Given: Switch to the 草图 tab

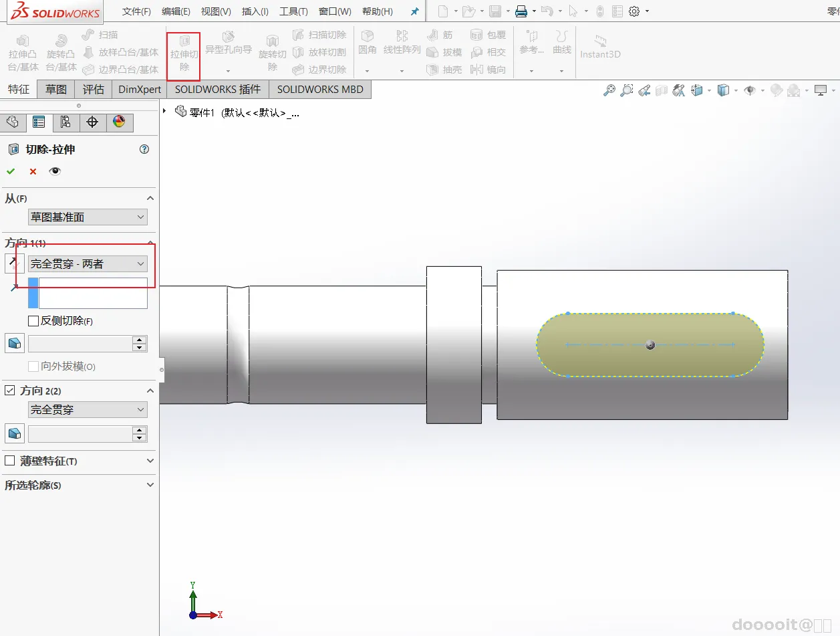Looking at the screenshot, I should click(x=56, y=89).
